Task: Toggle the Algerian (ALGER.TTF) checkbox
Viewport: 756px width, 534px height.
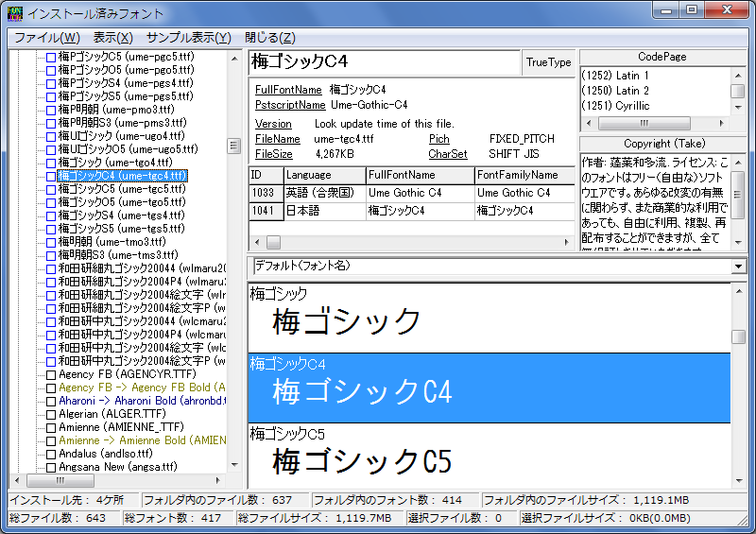Action: click(x=51, y=414)
